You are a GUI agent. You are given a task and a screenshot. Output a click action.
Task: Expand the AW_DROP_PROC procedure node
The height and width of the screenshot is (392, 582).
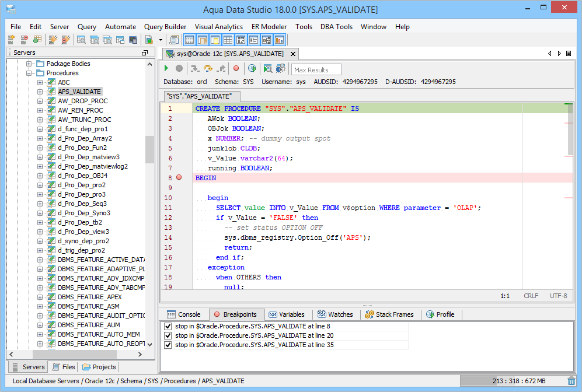coord(40,101)
